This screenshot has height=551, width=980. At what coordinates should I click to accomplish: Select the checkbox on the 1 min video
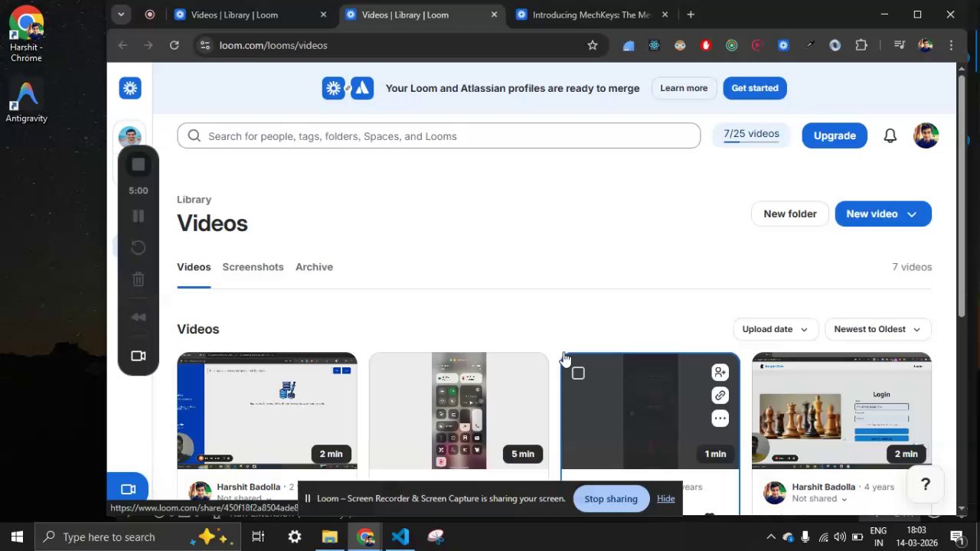[x=578, y=373]
